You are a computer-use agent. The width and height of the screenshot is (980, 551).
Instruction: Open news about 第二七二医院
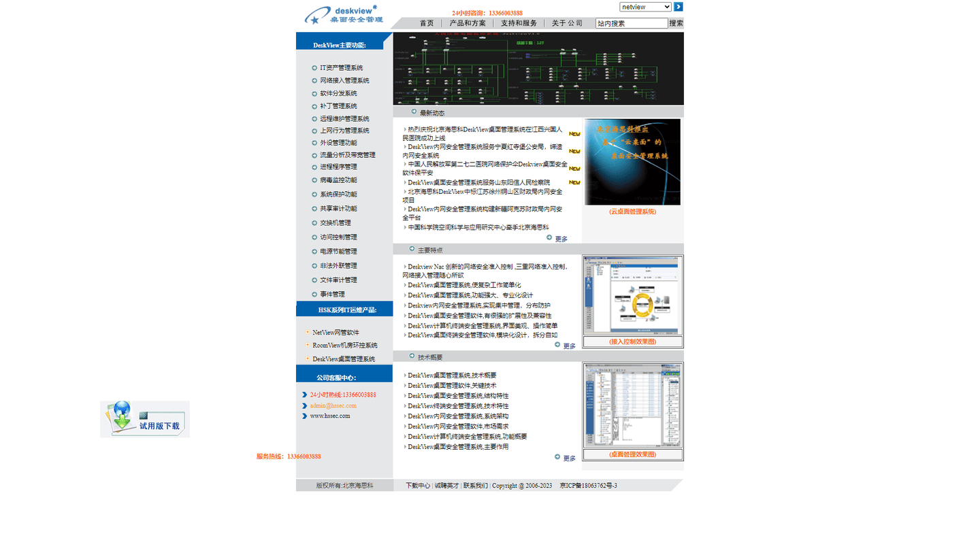click(485, 169)
